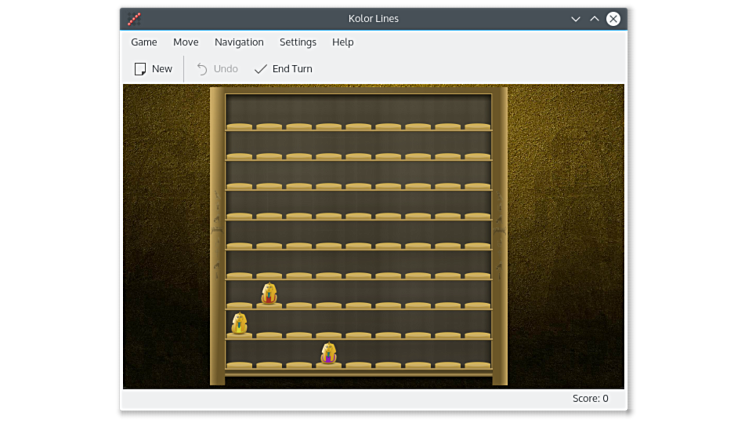Minimize the Kolor Lines window
The image size is (752, 423).
pyautogui.click(x=575, y=19)
